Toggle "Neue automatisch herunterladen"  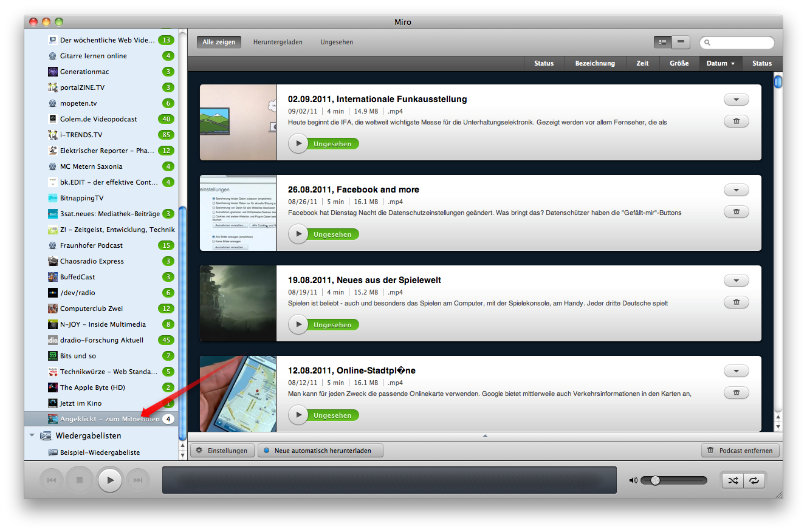[x=320, y=450]
